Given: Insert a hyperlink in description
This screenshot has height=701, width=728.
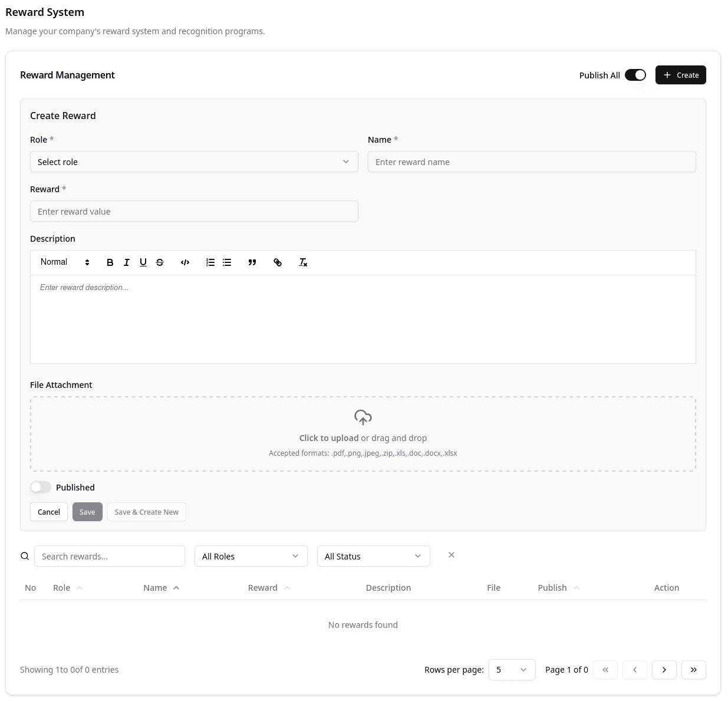Looking at the screenshot, I should click(x=278, y=262).
